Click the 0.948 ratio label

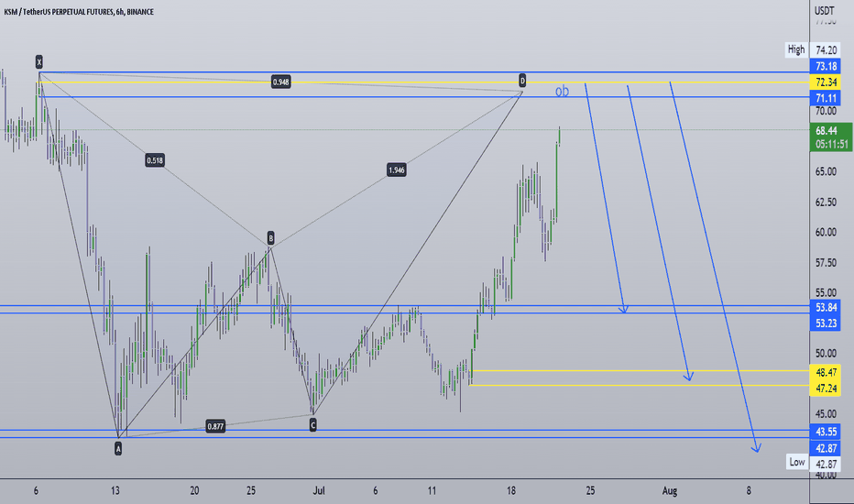(280, 82)
